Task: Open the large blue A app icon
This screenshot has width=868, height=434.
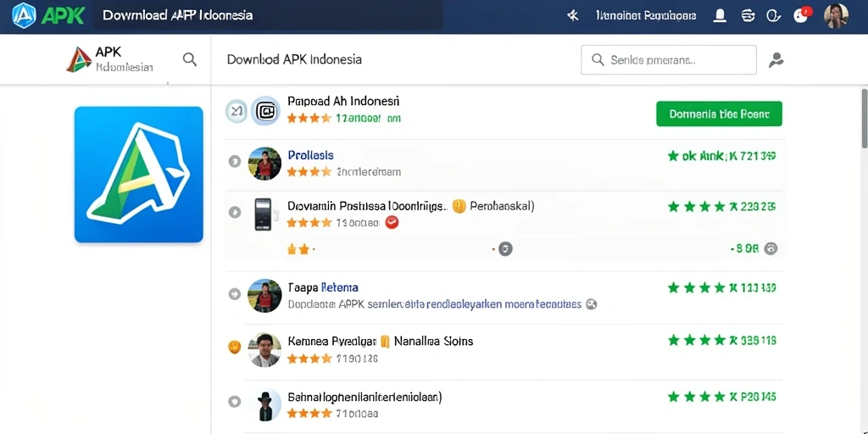Action: click(x=139, y=175)
